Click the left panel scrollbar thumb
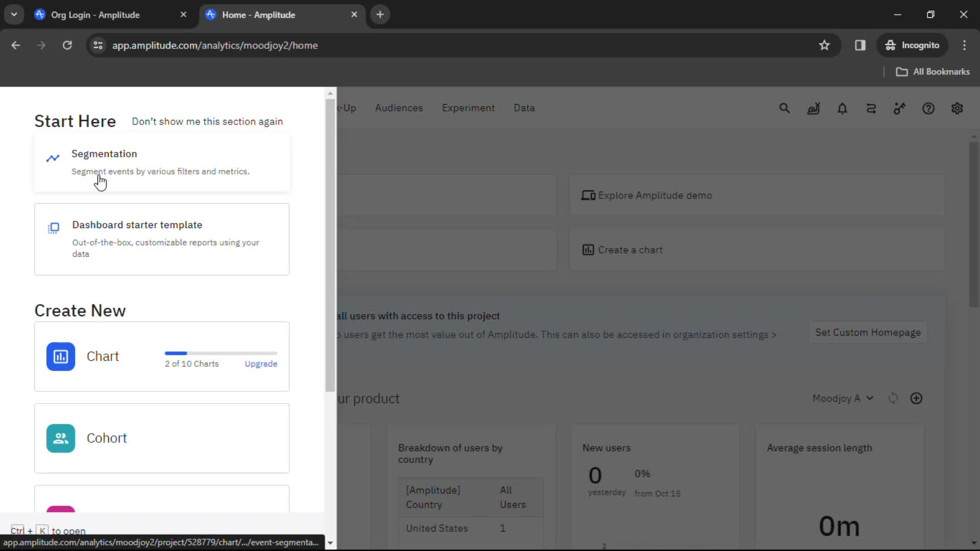Screen dimensions: 980x551 [330, 245]
